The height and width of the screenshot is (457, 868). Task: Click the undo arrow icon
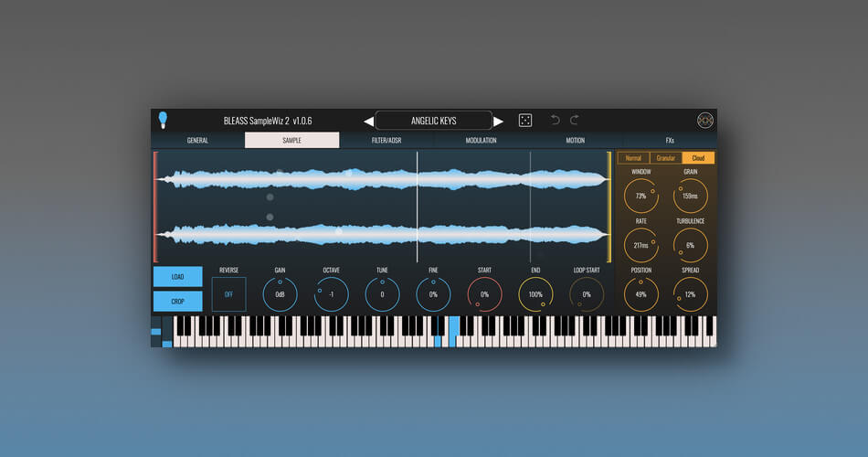pos(555,121)
